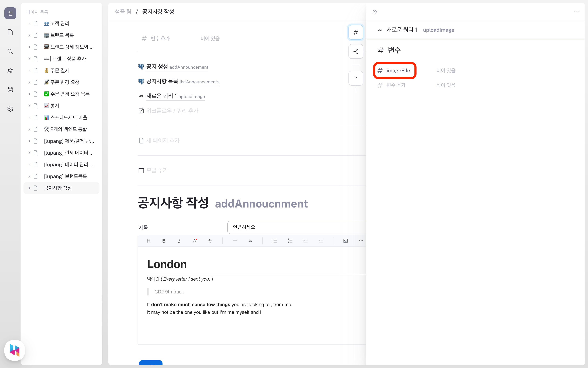Open the search icon in left sidebar
Viewport: 588px width, 368px height.
point(10,51)
